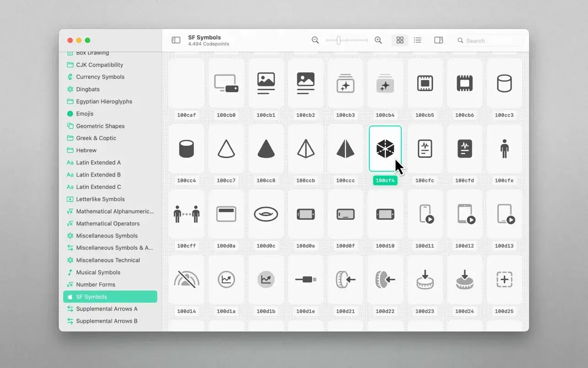
Task: Select the torus glyph 100d0c
Action: click(x=266, y=214)
